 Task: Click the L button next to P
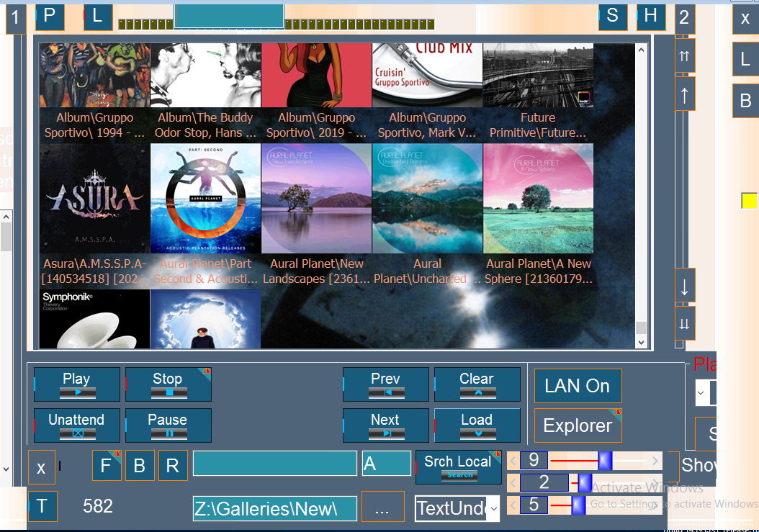pyautogui.click(x=98, y=16)
